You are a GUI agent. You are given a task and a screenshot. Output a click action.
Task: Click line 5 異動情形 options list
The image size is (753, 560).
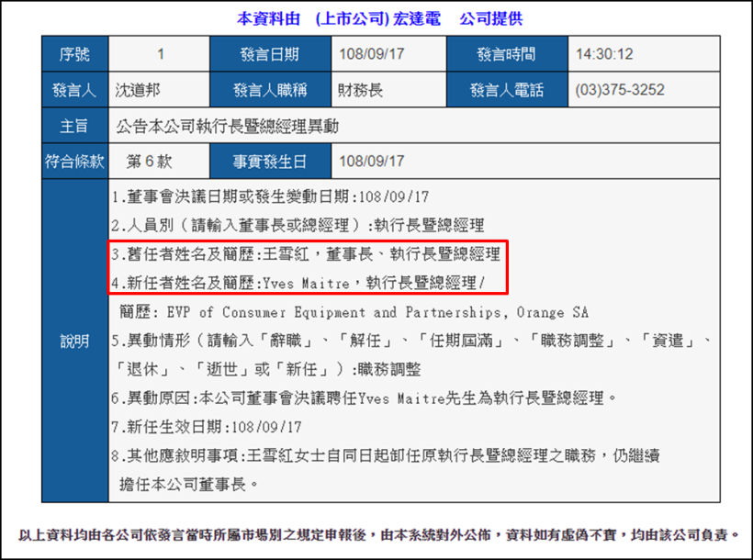411,341
